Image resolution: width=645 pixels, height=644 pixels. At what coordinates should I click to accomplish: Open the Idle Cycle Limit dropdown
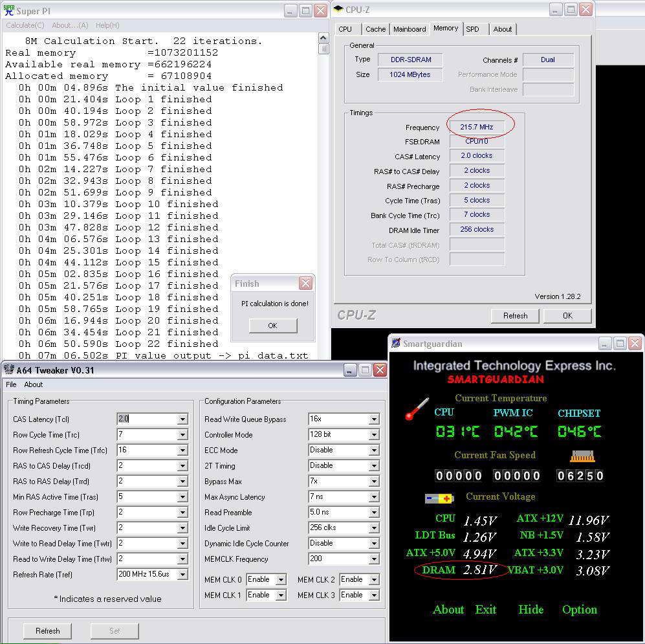[x=374, y=528]
